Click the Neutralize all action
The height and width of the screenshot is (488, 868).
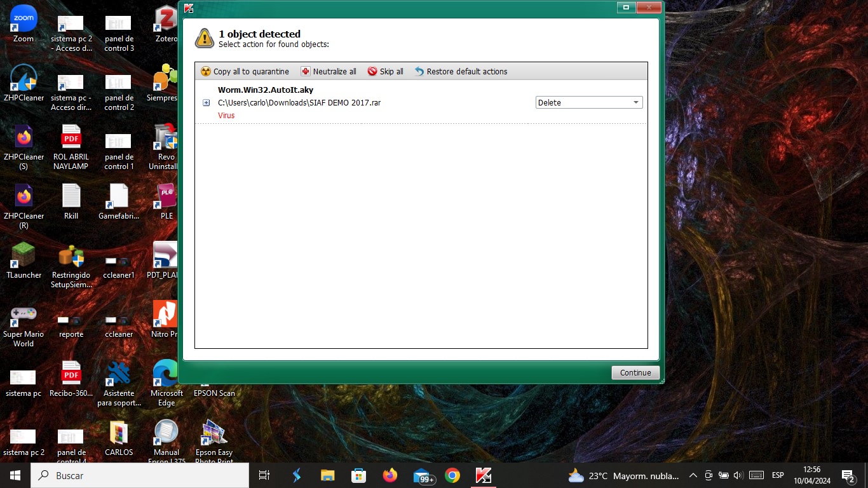click(329, 71)
